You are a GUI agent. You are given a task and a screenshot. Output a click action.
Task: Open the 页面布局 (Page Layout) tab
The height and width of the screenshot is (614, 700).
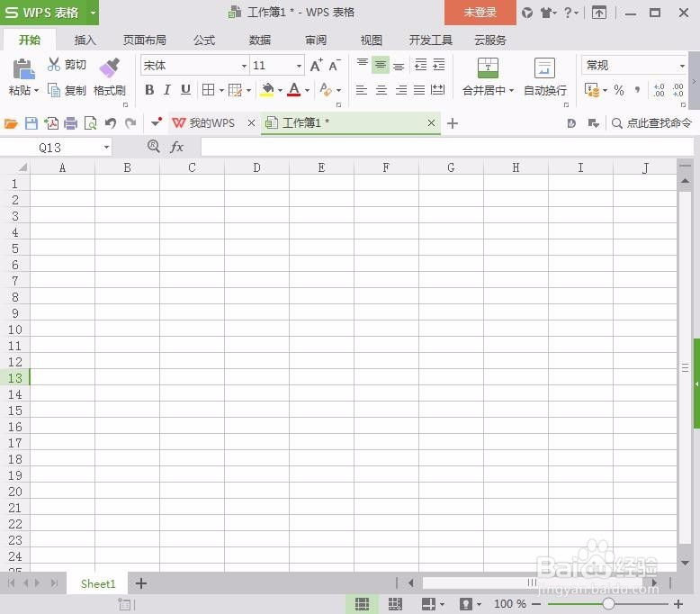click(145, 41)
